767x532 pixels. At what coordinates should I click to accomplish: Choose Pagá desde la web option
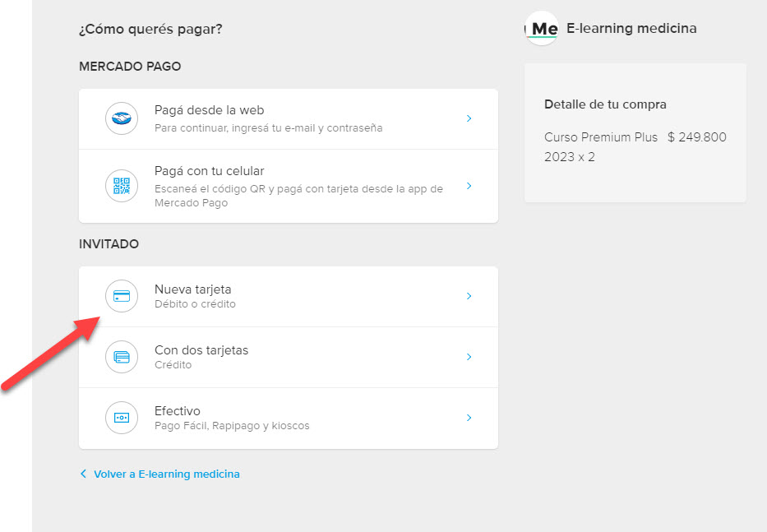click(289, 119)
